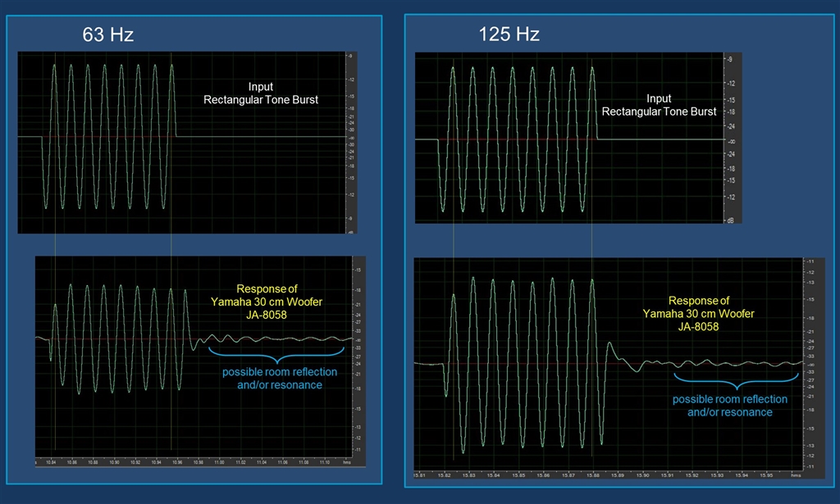The height and width of the screenshot is (504, 840).
Task: Click the 10.84 time axis label
Action: [51, 462]
